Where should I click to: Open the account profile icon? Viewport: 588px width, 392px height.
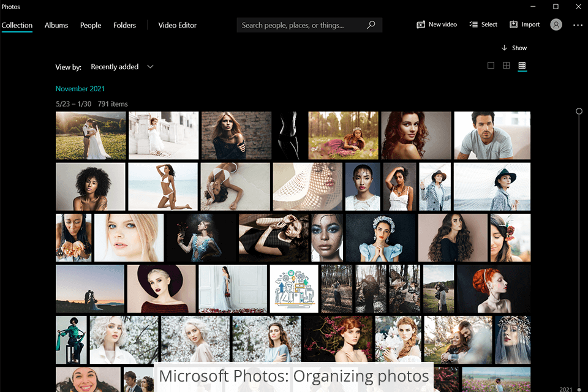556,24
